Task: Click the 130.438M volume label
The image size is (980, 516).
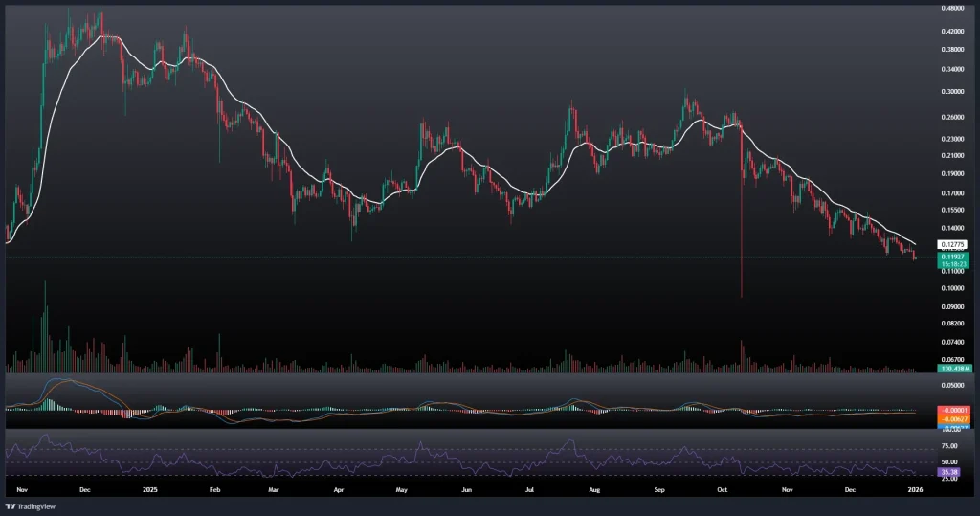Action: click(x=956, y=369)
